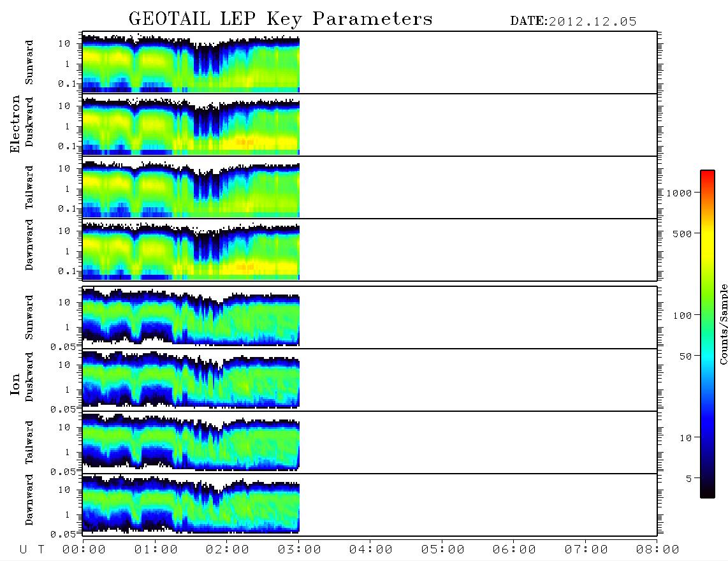Click the Counts/Sample colorbar label
The height and width of the screenshot is (561, 728).
tap(724, 324)
